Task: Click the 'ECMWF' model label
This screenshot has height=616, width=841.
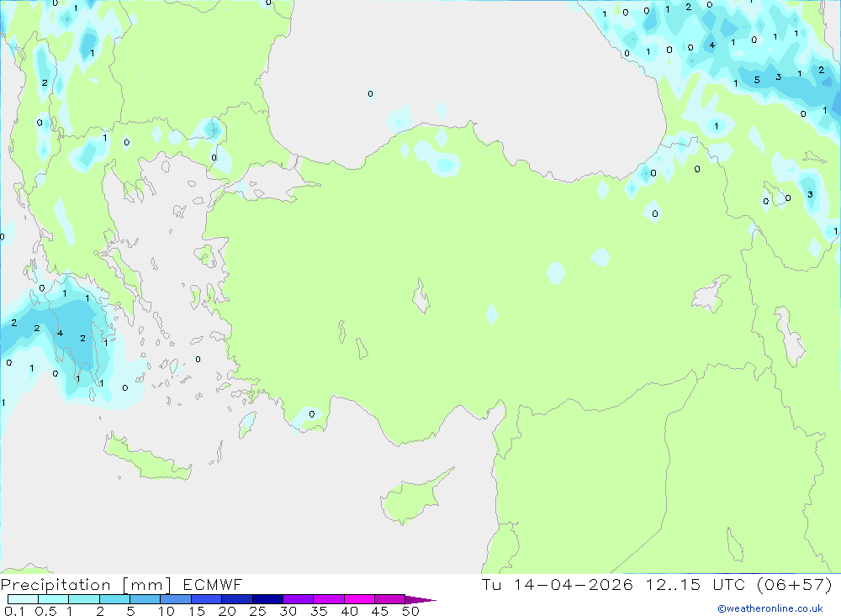Action: point(213,584)
